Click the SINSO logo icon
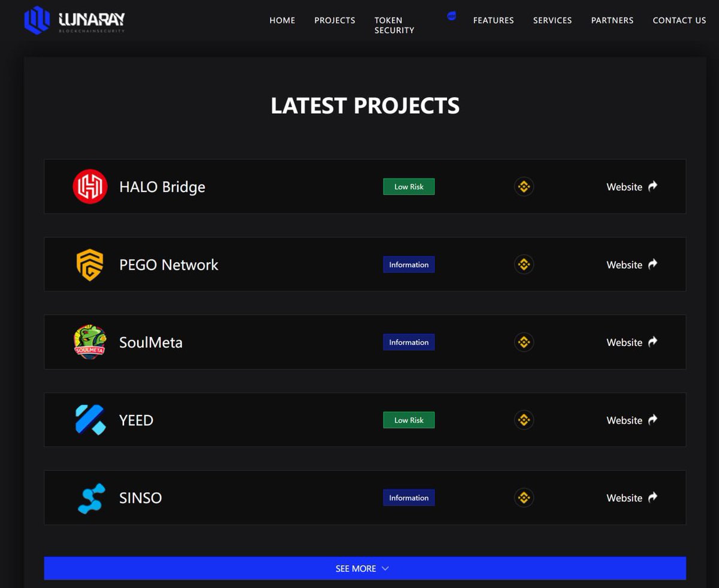Screen dimensions: 719x588 pyautogui.click(x=92, y=498)
